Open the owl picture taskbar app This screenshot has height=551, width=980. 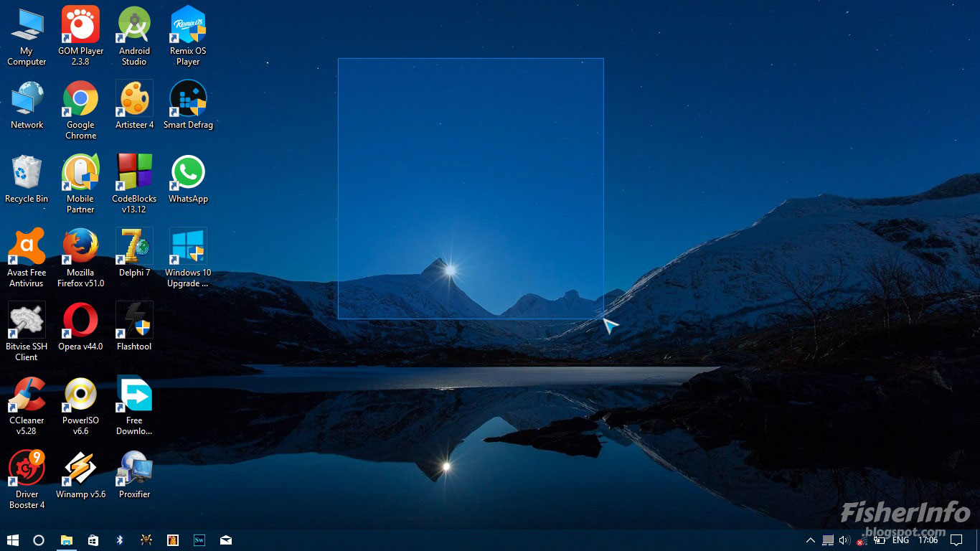click(173, 540)
